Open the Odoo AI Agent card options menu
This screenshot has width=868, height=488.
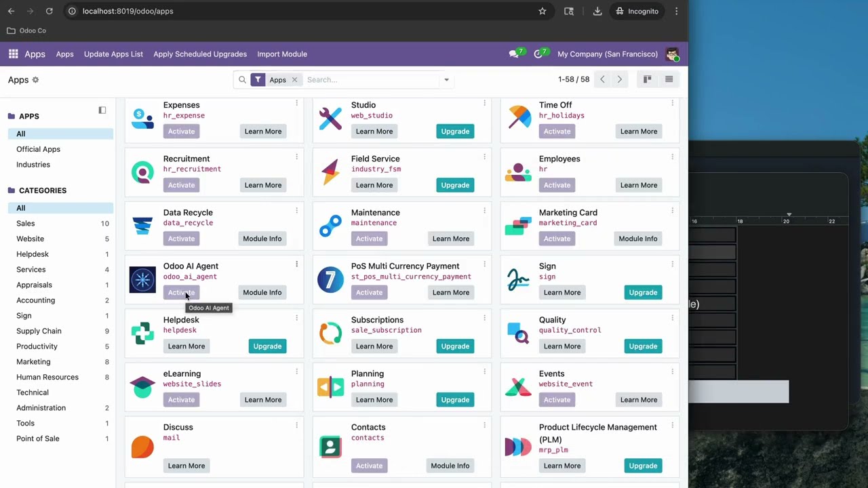tap(296, 264)
